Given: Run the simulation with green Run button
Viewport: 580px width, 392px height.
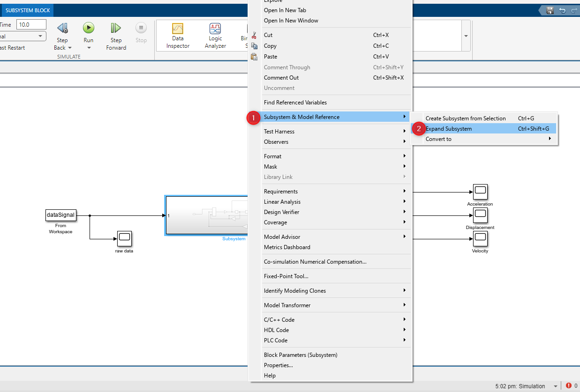Looking at the screenshot, I should (89, 28).
